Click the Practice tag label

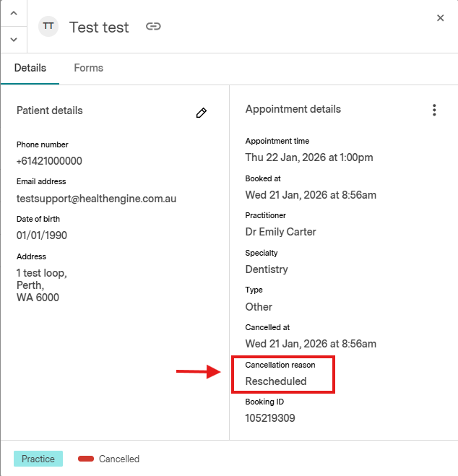tap(38, 459)
